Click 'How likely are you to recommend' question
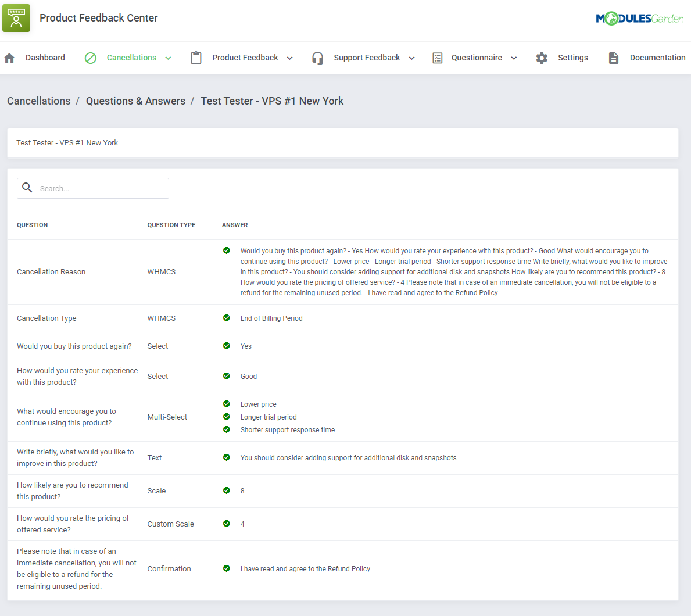 [72, 491]
